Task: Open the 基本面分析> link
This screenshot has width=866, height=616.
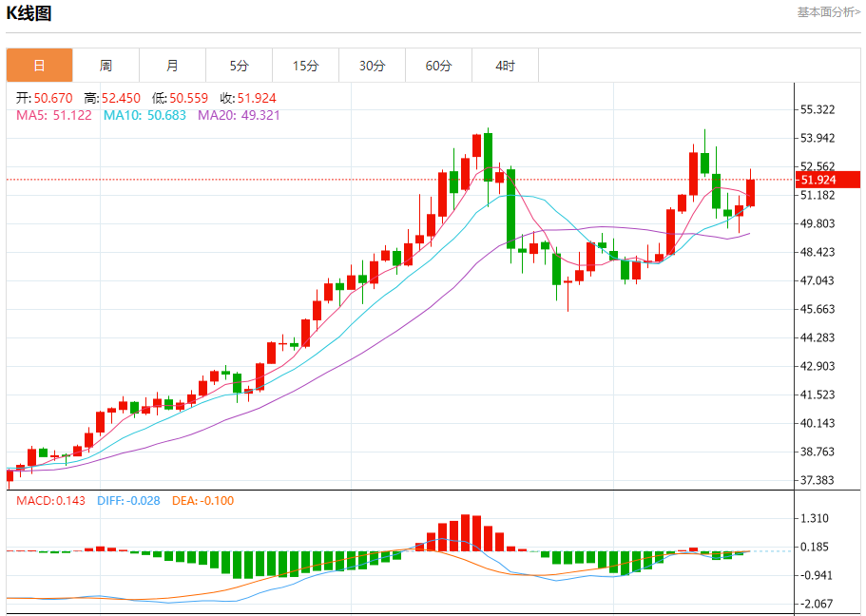Action: [x=828, y=12]
